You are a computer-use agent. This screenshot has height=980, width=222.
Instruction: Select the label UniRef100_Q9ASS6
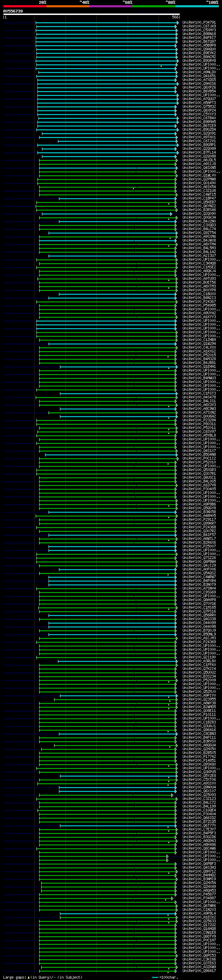coord(199,84)
